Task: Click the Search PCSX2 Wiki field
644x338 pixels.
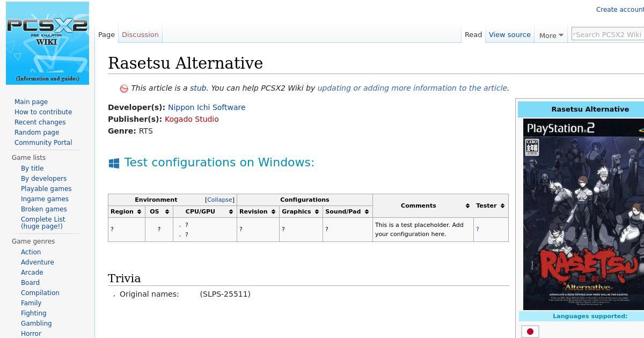Action: click(608, 34)
